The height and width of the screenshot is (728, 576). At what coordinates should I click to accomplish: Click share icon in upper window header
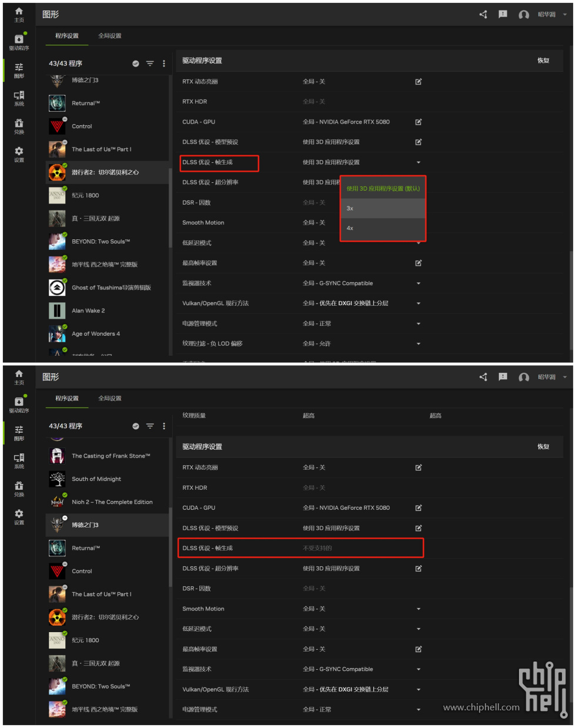(x=483, y=14)
